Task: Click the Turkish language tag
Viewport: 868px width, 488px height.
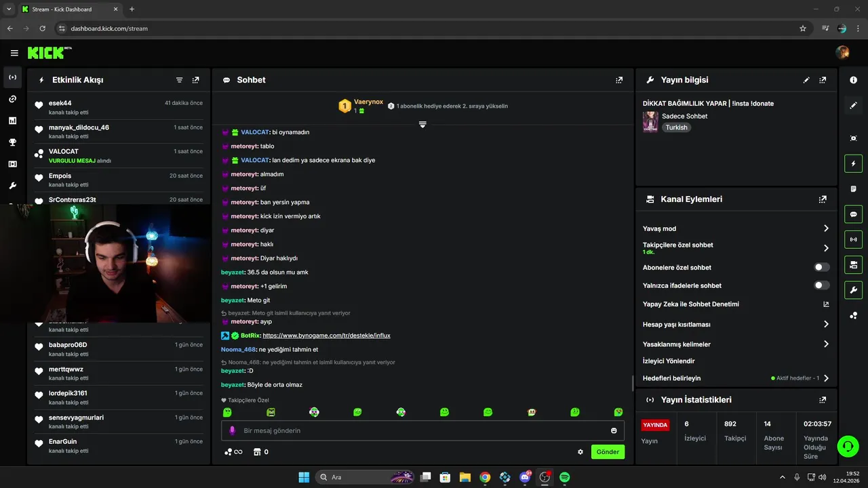Action: [x=676, y=127]
